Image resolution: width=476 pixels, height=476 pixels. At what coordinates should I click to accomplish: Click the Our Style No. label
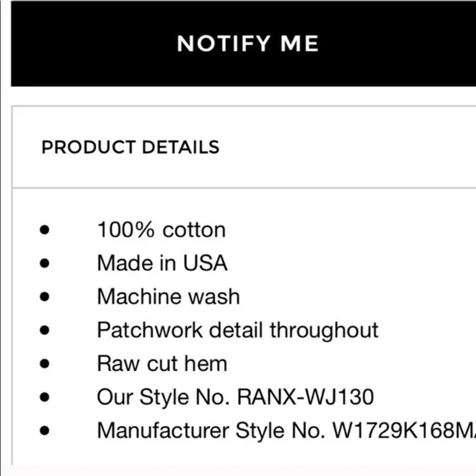(x=163, y=397)
